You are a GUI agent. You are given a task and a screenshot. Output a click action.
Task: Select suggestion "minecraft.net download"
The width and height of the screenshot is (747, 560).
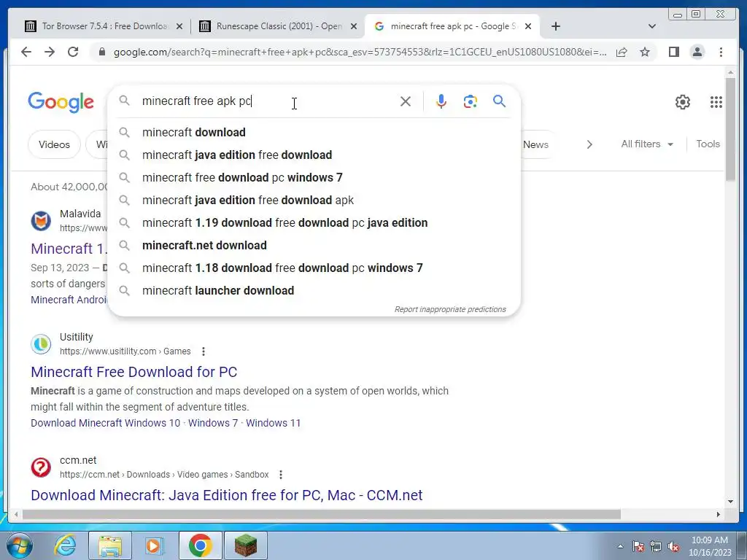[314, 245]
